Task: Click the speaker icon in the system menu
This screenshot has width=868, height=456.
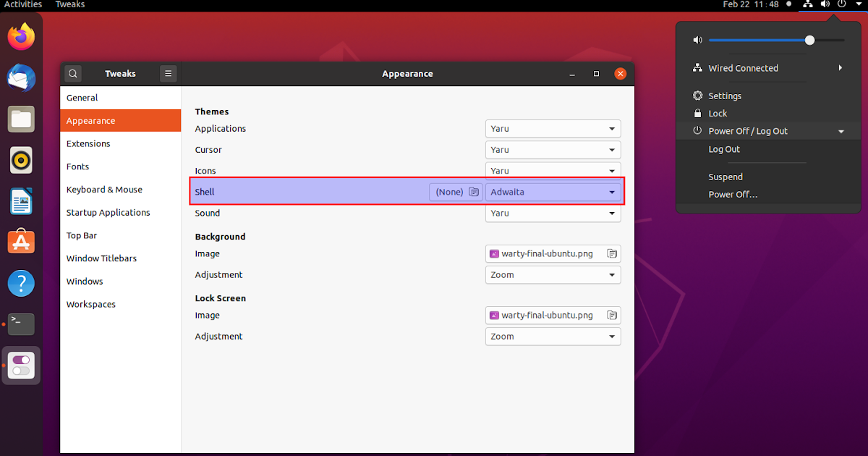Action: (697, 40)
